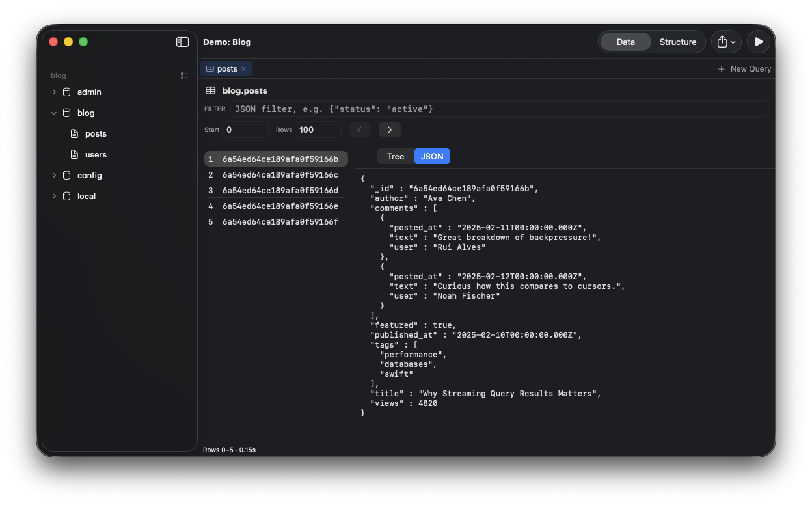Screen dimensions: 812x505
Task: Click the sidebar filter list icon
Action: click(185, 75)
